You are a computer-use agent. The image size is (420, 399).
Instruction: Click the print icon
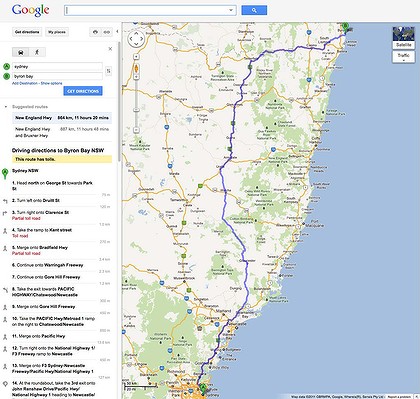click(95, 32)
